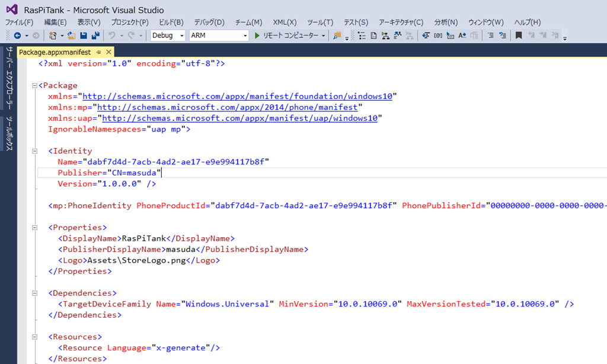The width and height of the screenshot is (607, 364).
Task: Collapse the Properties XML node
Action: pos(35,227)
